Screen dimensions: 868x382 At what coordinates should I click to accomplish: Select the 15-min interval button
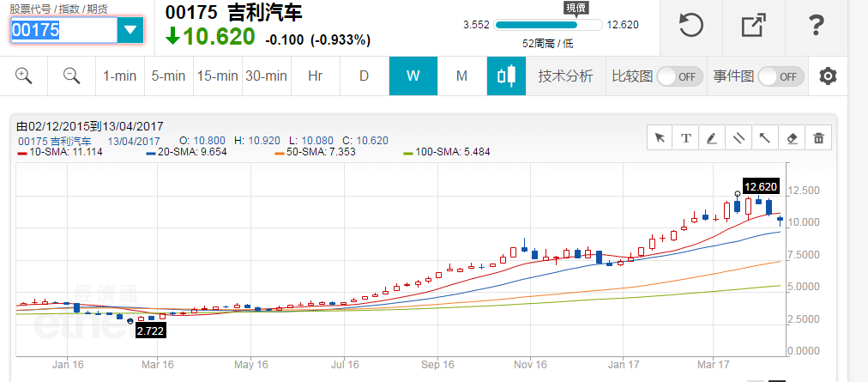[x=217, y=76]
